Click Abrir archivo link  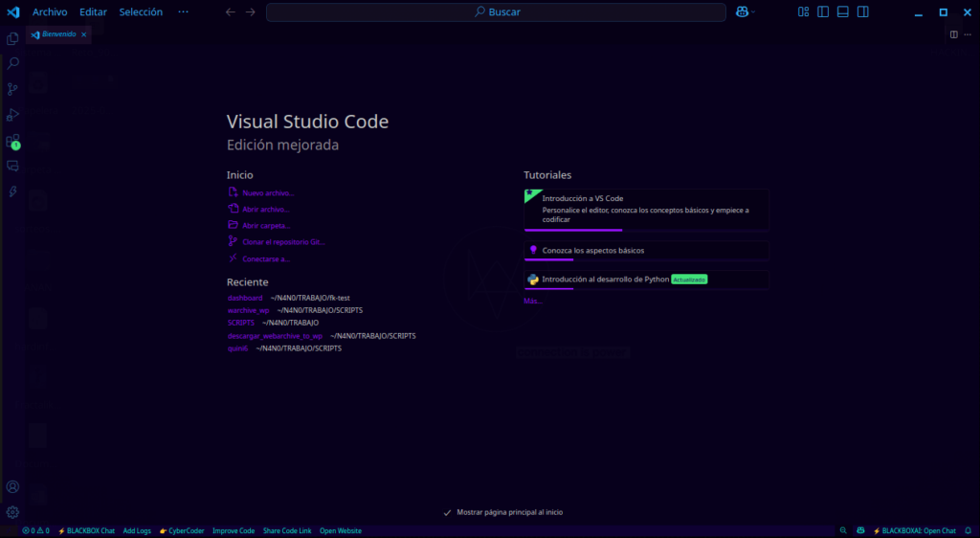(x=266, y=210)
